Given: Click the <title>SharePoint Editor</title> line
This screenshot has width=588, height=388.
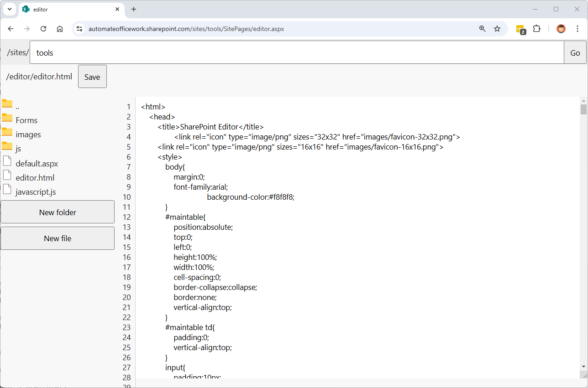Looking at the screenshot, I should (210, 127).
